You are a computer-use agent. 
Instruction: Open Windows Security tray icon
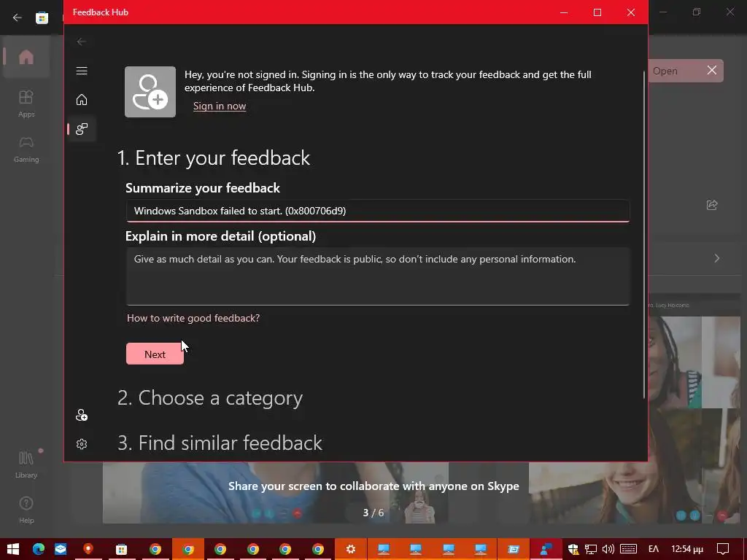(573, 549)
